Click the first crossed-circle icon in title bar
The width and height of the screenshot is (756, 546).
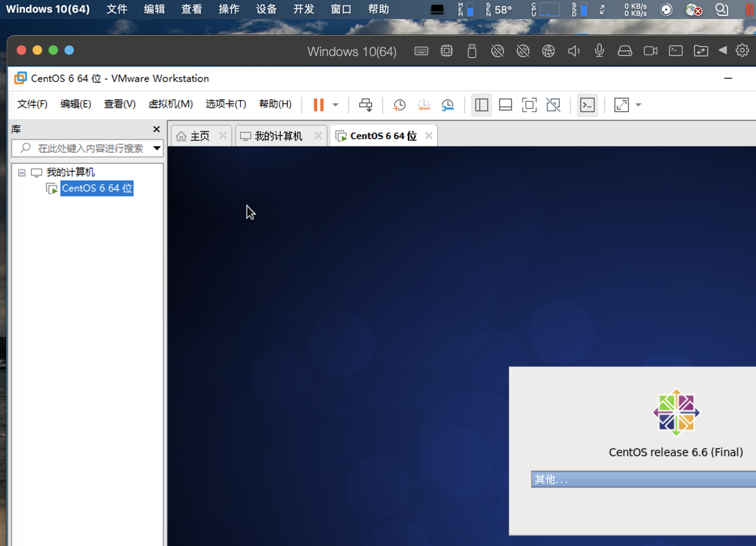497,51
